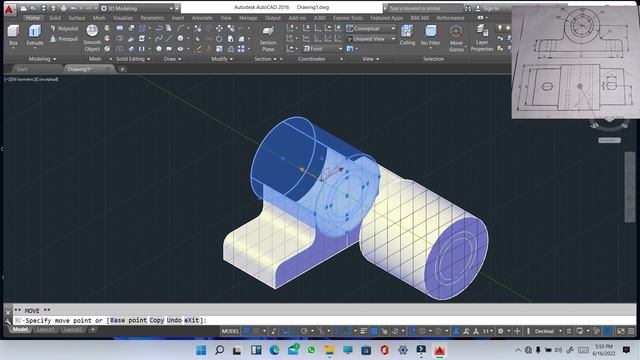Open Windows Start menu
640x360 pixels.
pyautogui.click(x=201, y=350)
